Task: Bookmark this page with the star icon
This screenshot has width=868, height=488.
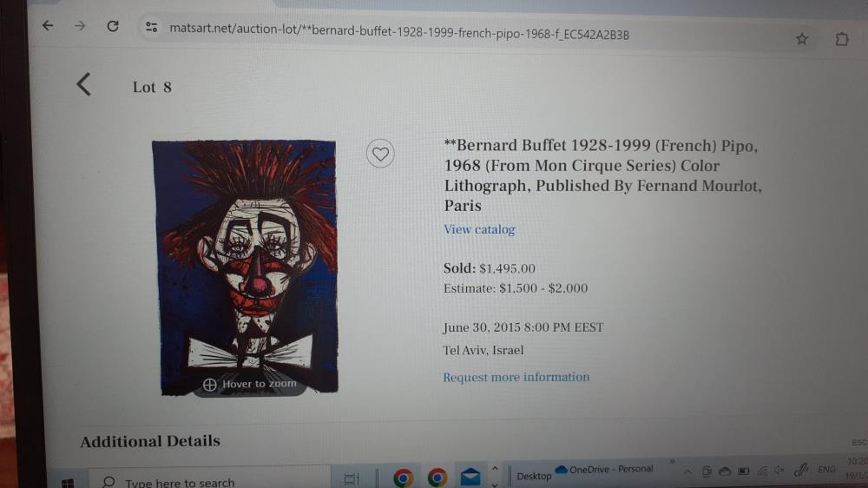Action: [801, 39]
